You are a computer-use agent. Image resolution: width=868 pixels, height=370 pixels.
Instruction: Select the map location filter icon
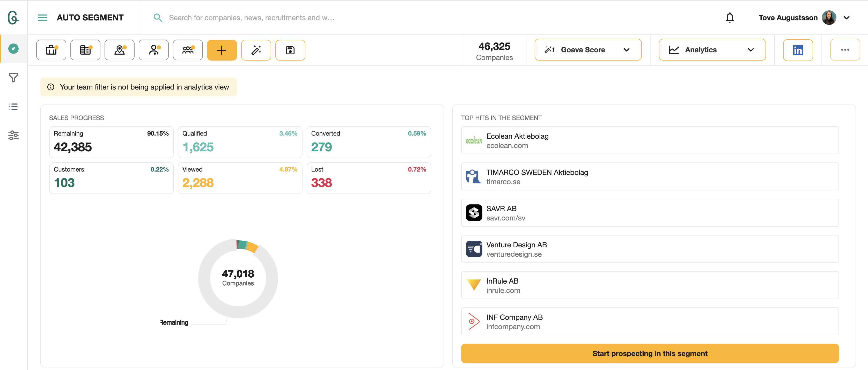119,50
